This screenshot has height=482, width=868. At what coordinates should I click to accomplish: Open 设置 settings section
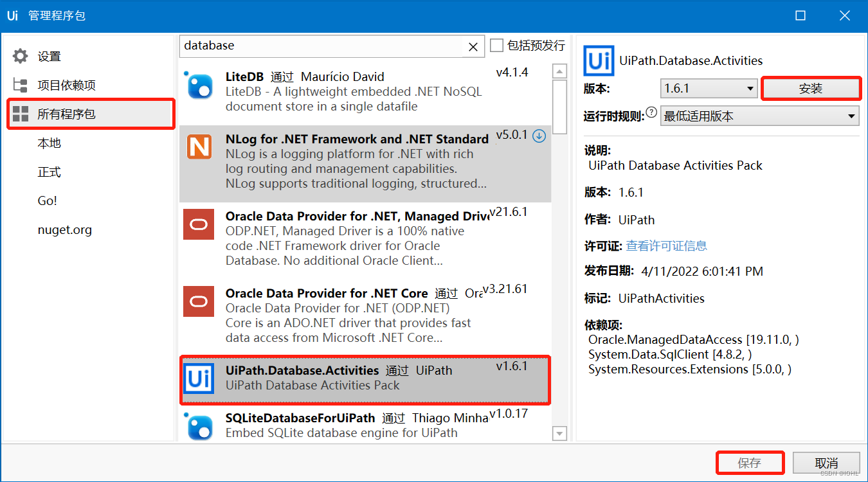pyautogui.click(x=49, y=57)
